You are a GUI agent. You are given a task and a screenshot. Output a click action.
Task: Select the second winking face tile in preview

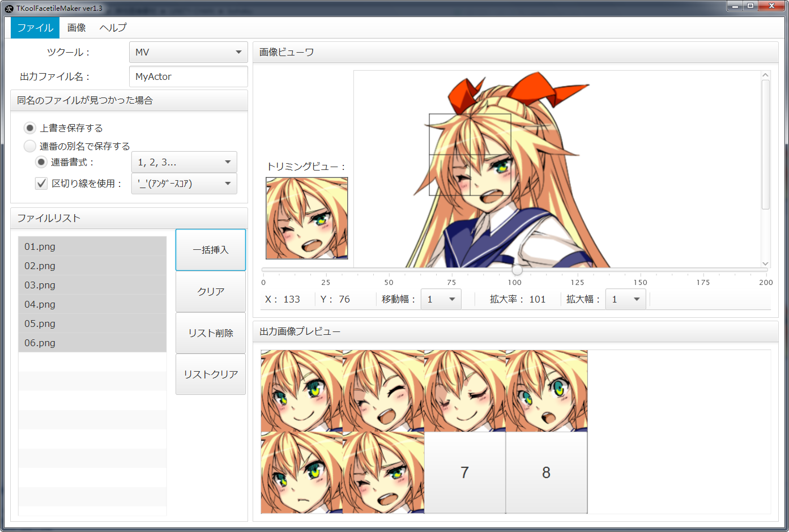point(383,391)
